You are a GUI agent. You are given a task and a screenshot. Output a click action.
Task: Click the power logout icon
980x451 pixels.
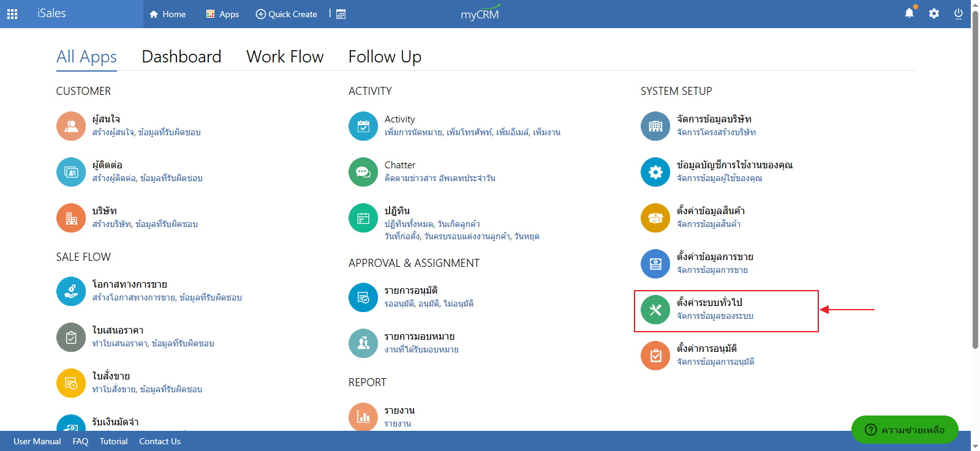pyautogui.click(x=958, y=13)
